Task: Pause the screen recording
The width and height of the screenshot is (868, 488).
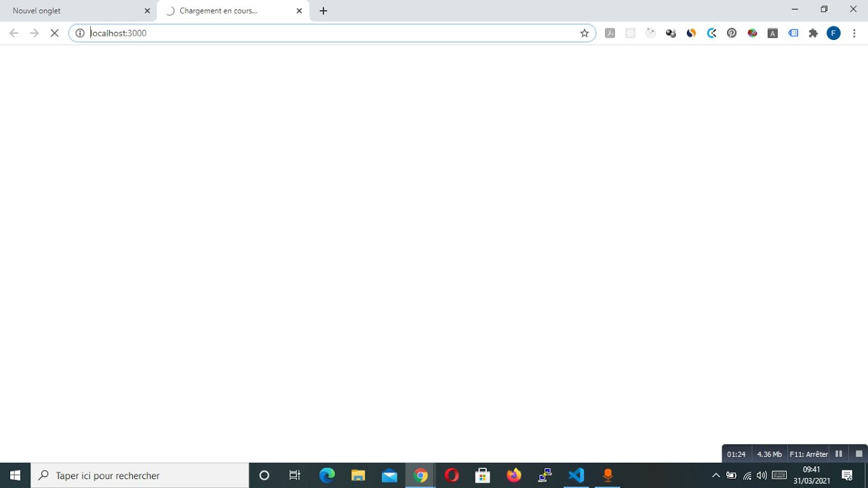Action: click(839, 454)
